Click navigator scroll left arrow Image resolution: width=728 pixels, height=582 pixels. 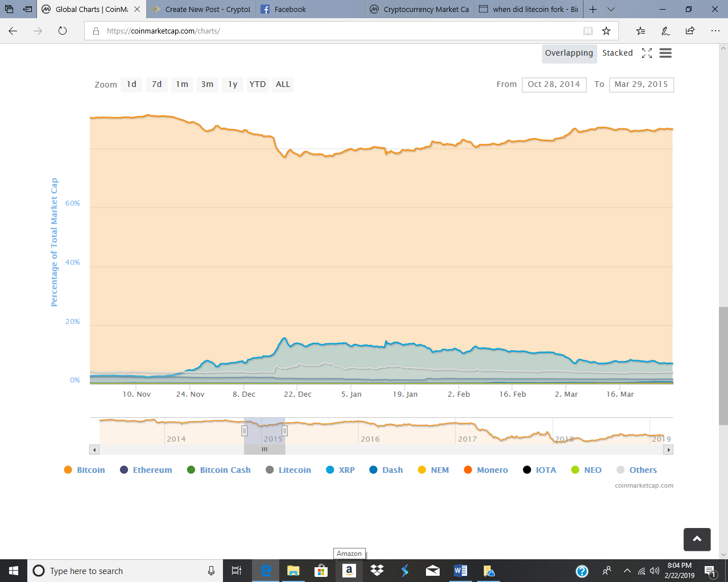pyautogui.click(x=94, y=450)
